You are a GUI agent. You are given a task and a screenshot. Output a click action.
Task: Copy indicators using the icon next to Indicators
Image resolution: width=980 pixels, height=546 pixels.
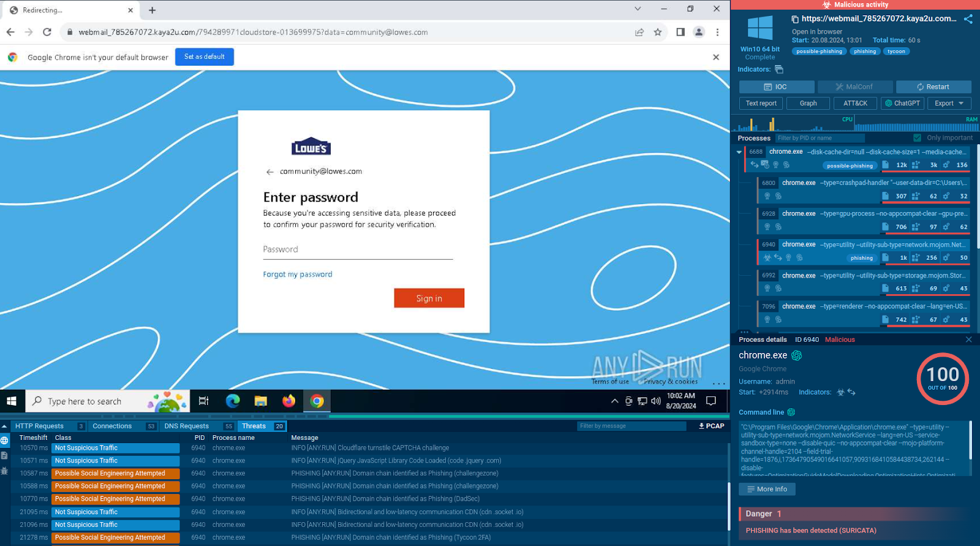(x=779, y=69)
